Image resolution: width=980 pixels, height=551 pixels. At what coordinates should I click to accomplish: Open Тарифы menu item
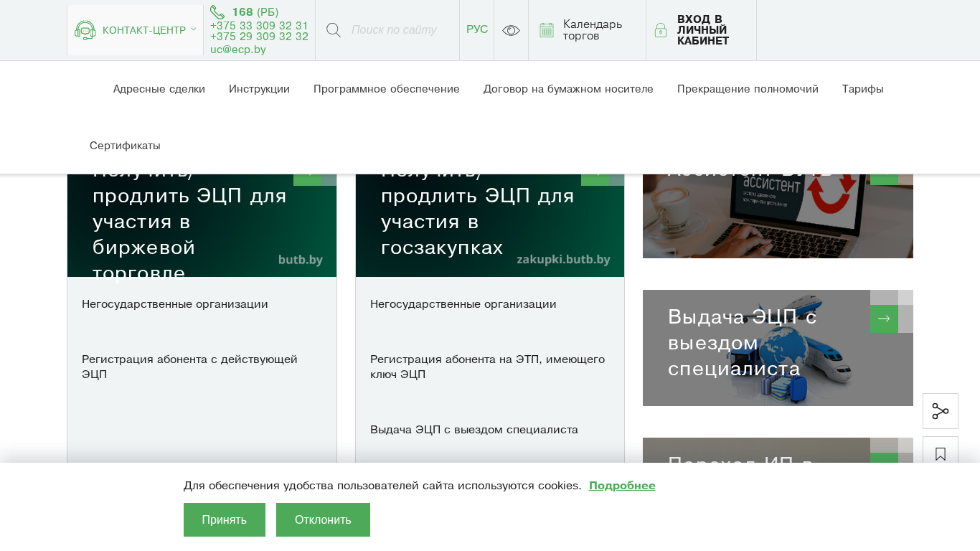pyautogui.click(x=863, y=89)
